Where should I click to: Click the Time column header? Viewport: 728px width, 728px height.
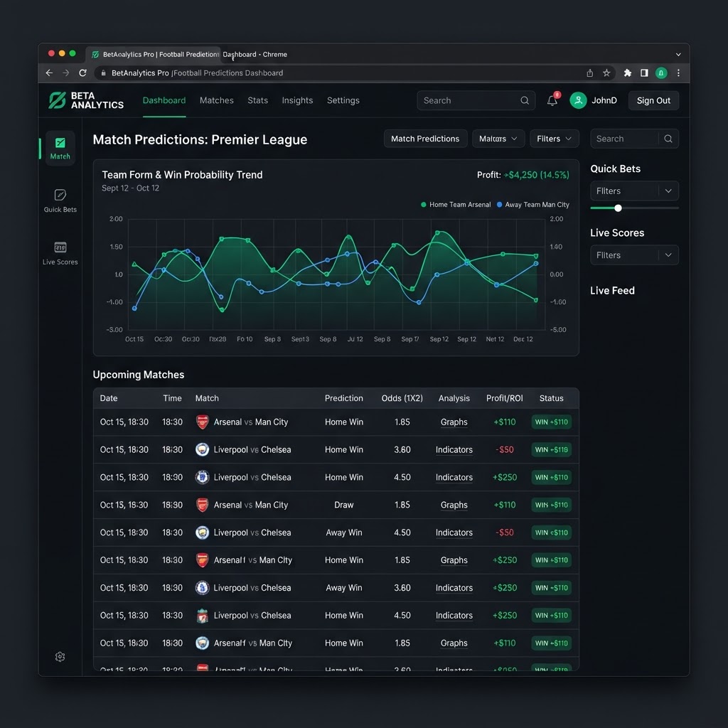point(172,398)
